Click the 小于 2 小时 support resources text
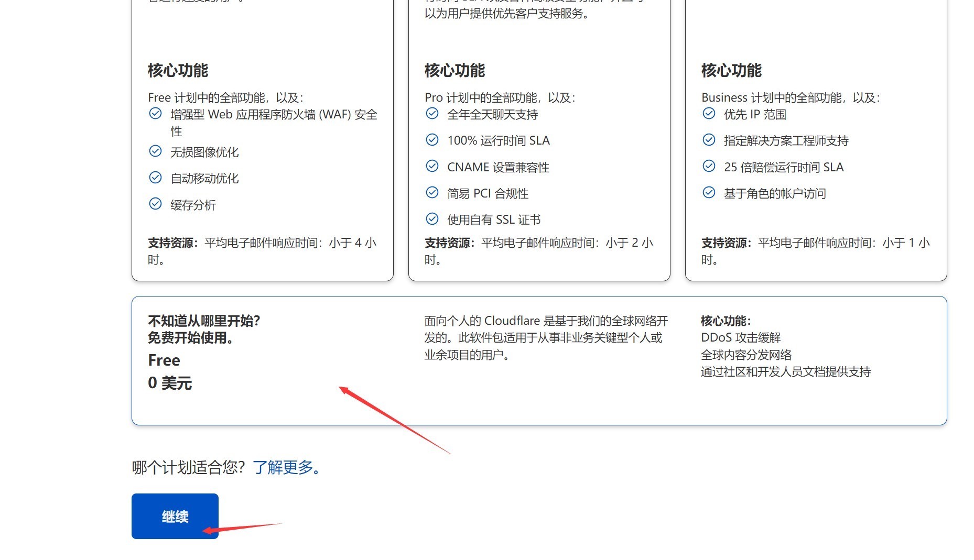Image resolution: width=974 pixels, height=560 pixels. tap(539, 251)
